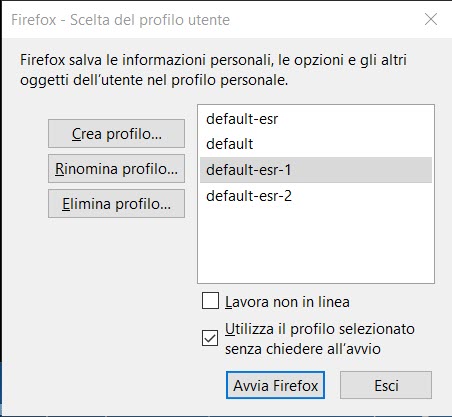Click the Firefox - Scelta del profilo utente title
This screenshot has width=452, height=417.
point(120,20)
